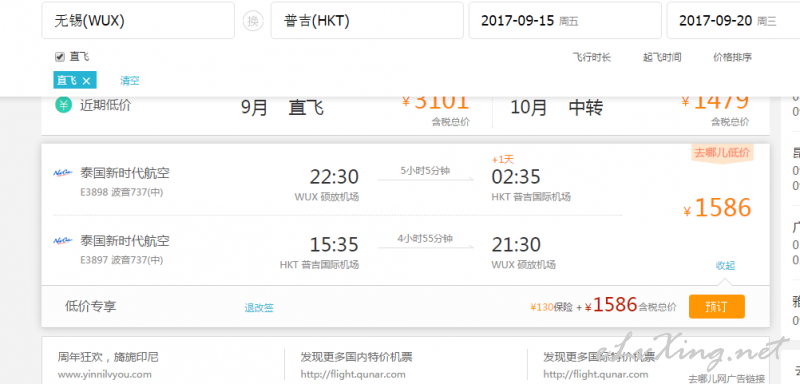
Task: Click airline logo beside flight E3898
Action: (63, 173)
